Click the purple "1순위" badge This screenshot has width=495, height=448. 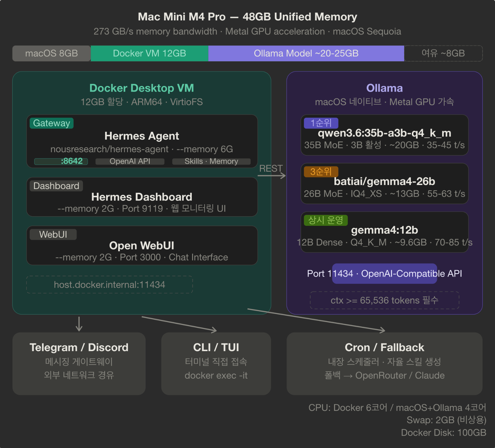pos(321,123)
